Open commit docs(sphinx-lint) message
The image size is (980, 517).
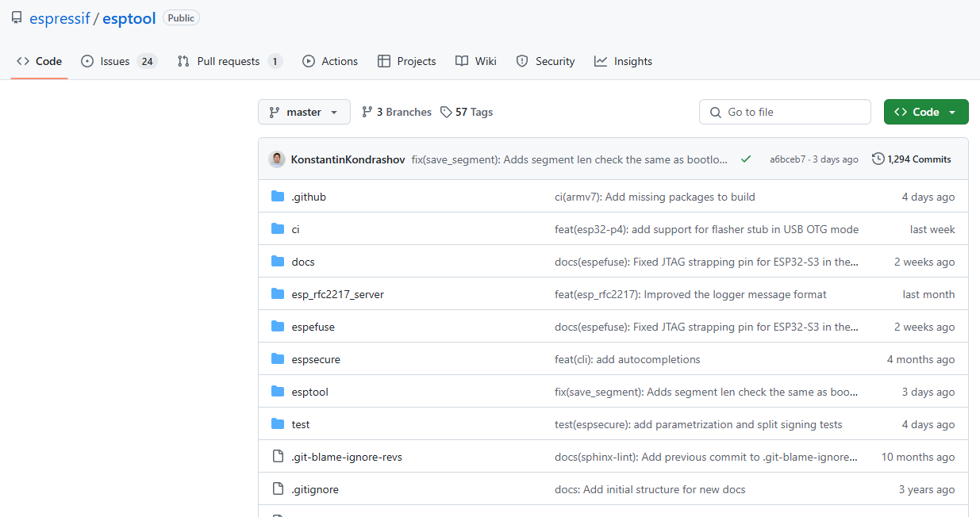pyautogui.click(x=706, y=457)
